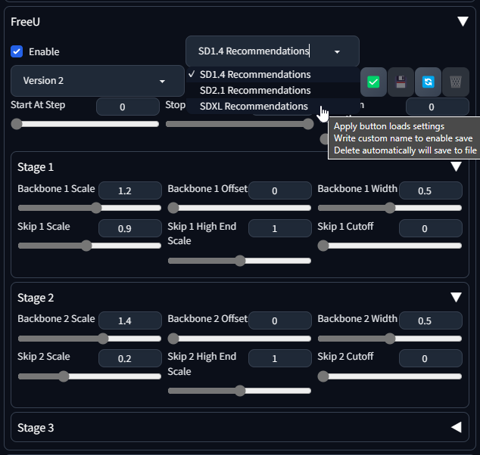Select SD1.4 Recommendations from the list
Screen dimensions: 480x455
point(273,74)
